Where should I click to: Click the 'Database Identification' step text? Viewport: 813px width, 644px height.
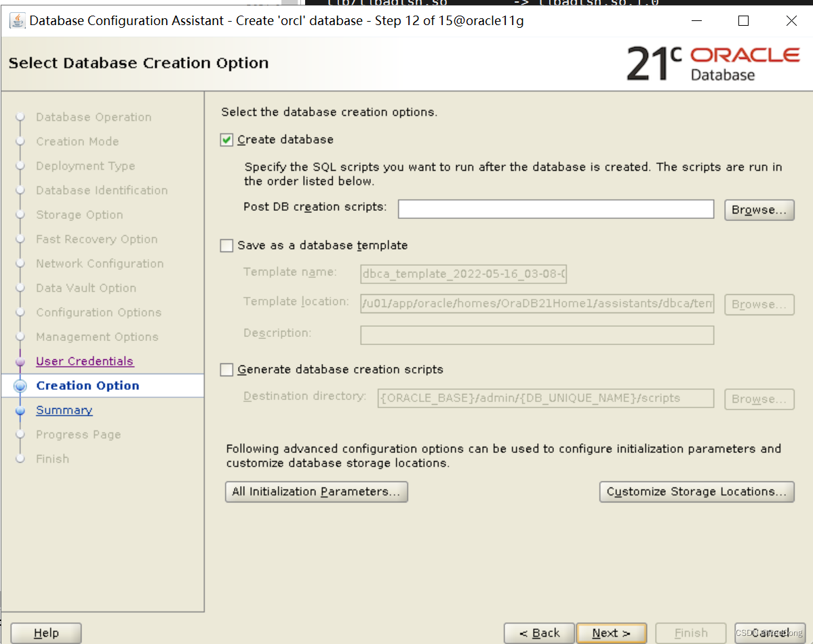point(102,190)
